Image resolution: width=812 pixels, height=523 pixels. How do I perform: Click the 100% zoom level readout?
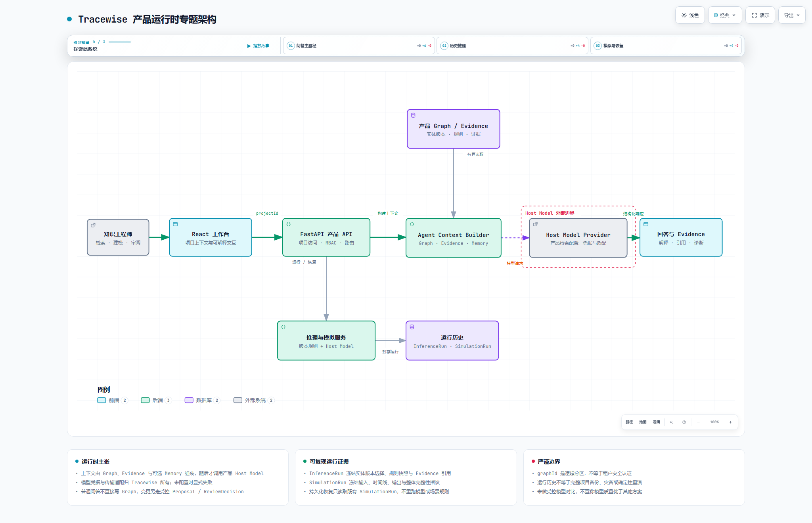tap(714, 422)
